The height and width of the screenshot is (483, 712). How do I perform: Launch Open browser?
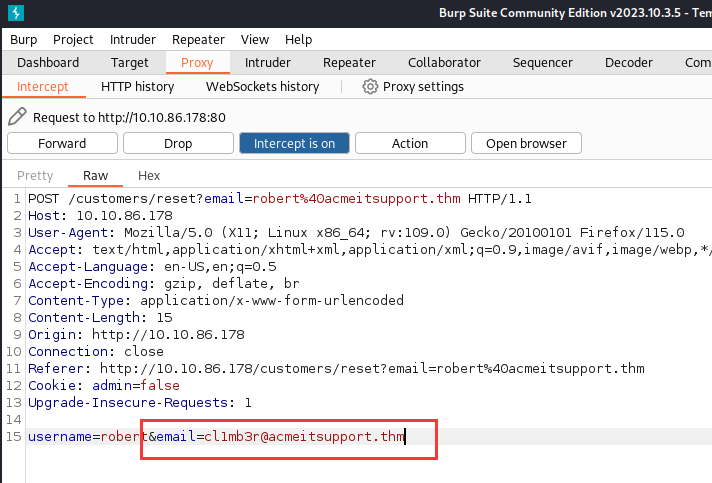pyautogui.click(x=526, y=143)
